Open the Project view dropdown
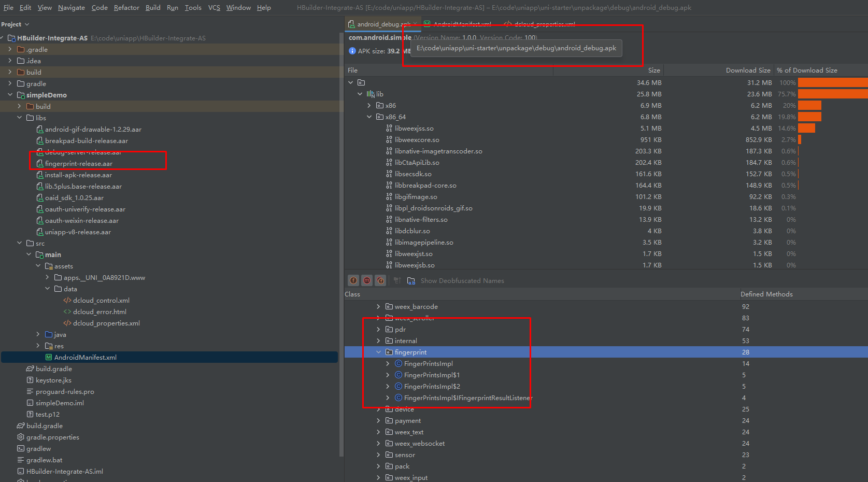The height and width of the screenshot is (482, 868). [16, 24]
